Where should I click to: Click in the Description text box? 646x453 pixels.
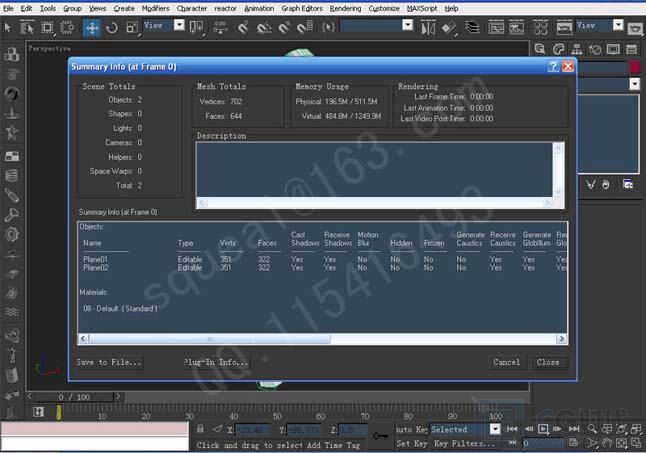click(374, 170)
